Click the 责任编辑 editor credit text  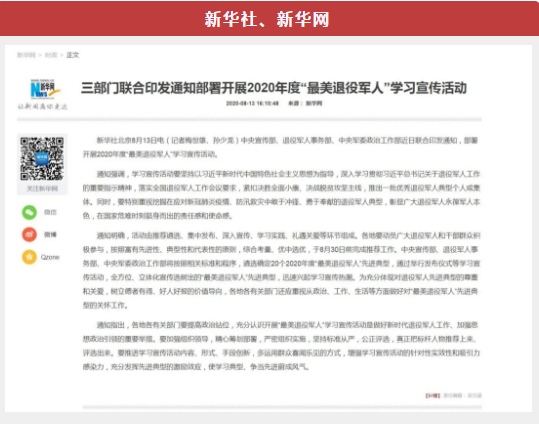coord(463,395)
